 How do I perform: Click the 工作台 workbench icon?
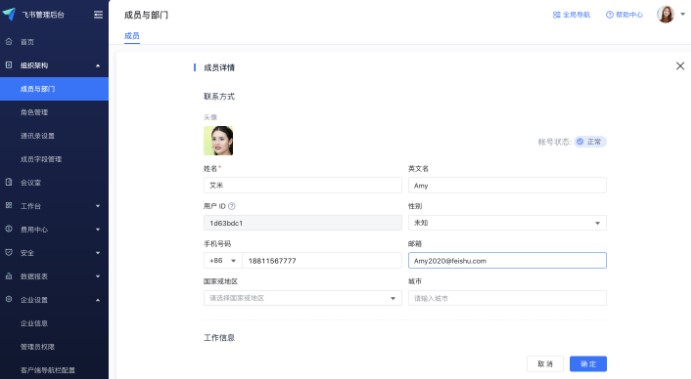tap(9, 205)
